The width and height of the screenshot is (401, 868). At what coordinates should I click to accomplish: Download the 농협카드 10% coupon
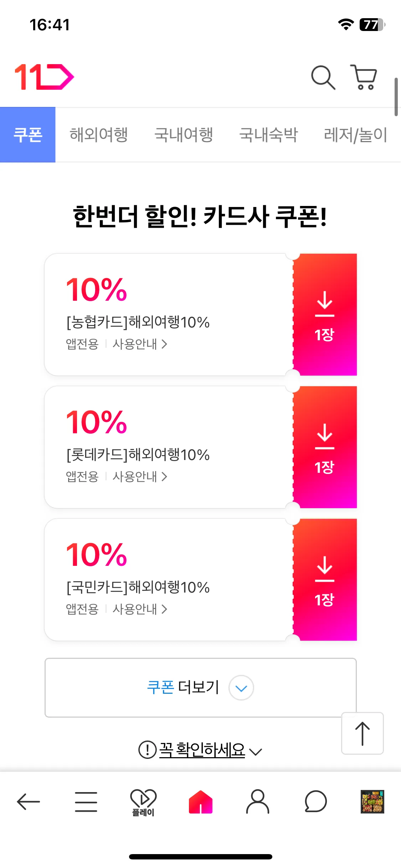tap(325, 315)
